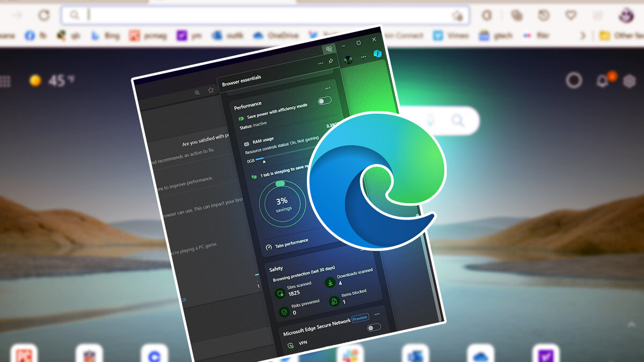644x362 pixels.
Task: Pin the Browser essentials pane
Action: tap(331, 61)
